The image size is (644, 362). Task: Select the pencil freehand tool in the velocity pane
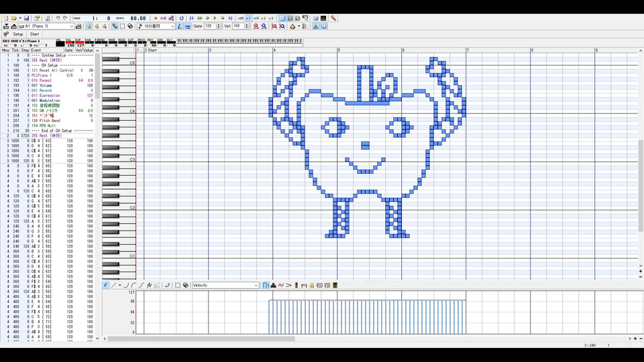[x=105, y=286]
